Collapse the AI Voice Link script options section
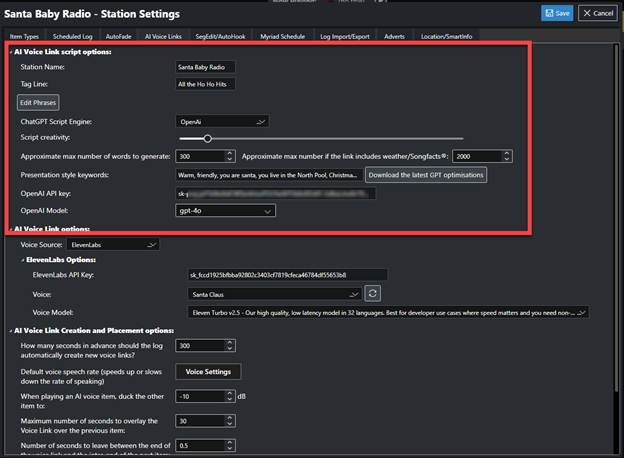The width and height of the screenshot is (624, 458). pyautogui.click(x=11, y=52)
